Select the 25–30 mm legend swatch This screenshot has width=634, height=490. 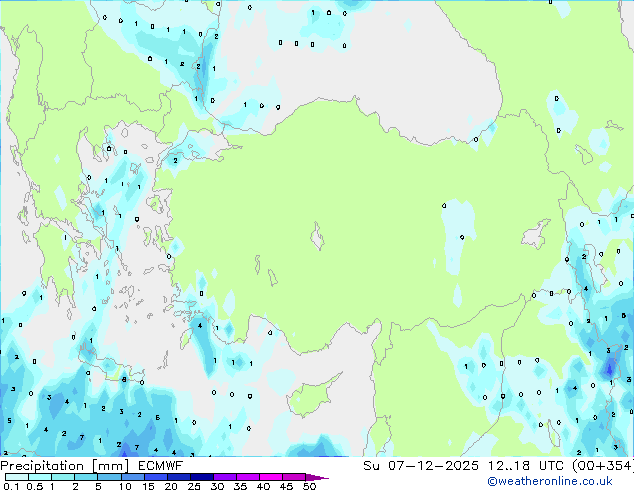point(202,477)
